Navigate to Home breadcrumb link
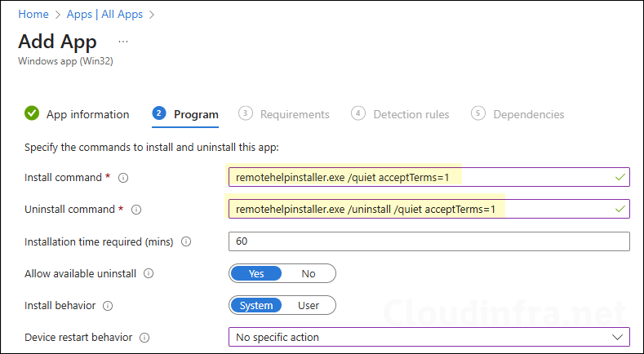The height and width of the screenshot is (354, 644). (33, 14)
